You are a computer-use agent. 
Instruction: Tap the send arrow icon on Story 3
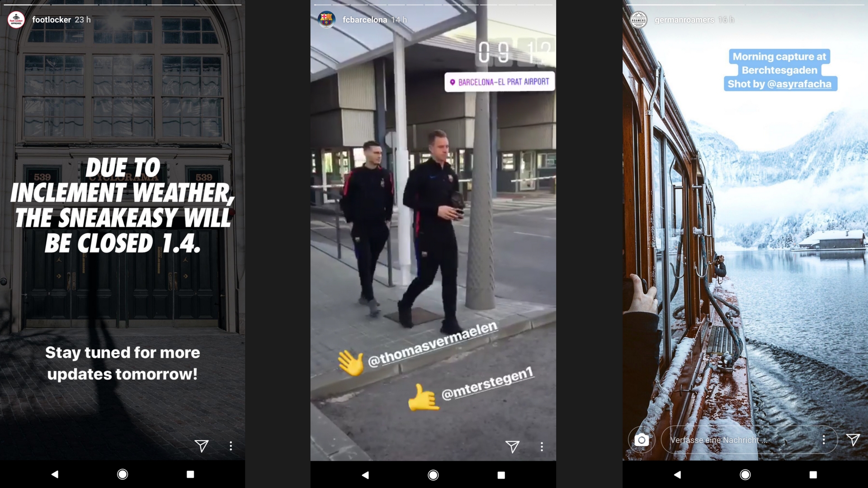pyautogui.click(x=853, y=439)
